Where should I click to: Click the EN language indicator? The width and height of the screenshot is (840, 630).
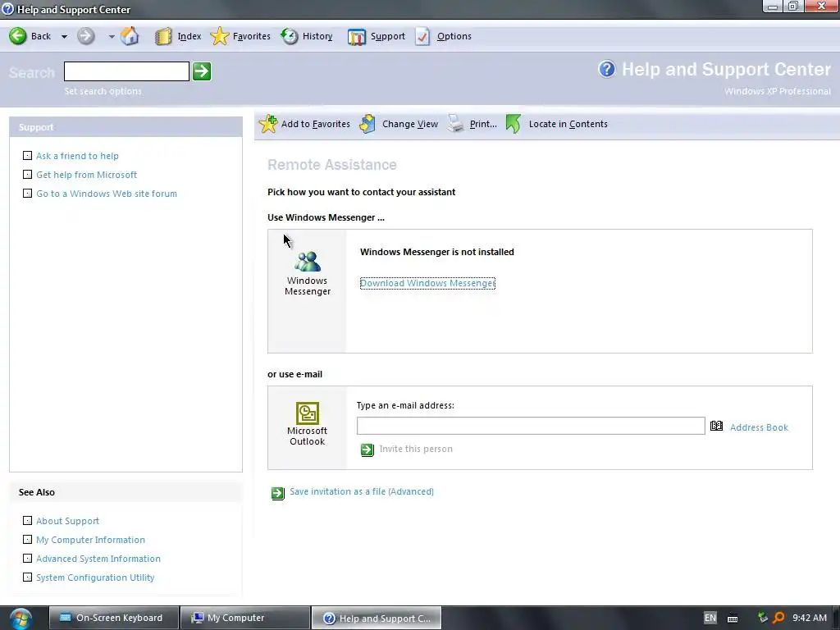(x=710, y=618)
